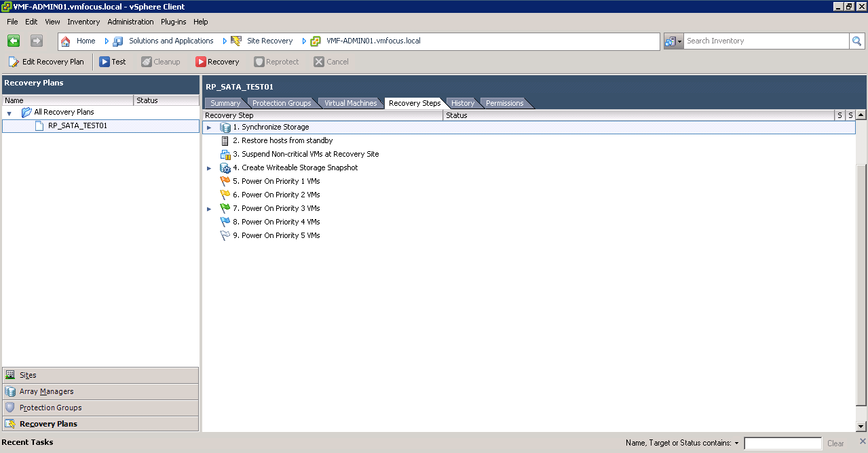Screen dimensions: 868x453
Task: Click the search inventory magnifier icon
Action: [x=856, y=41]
